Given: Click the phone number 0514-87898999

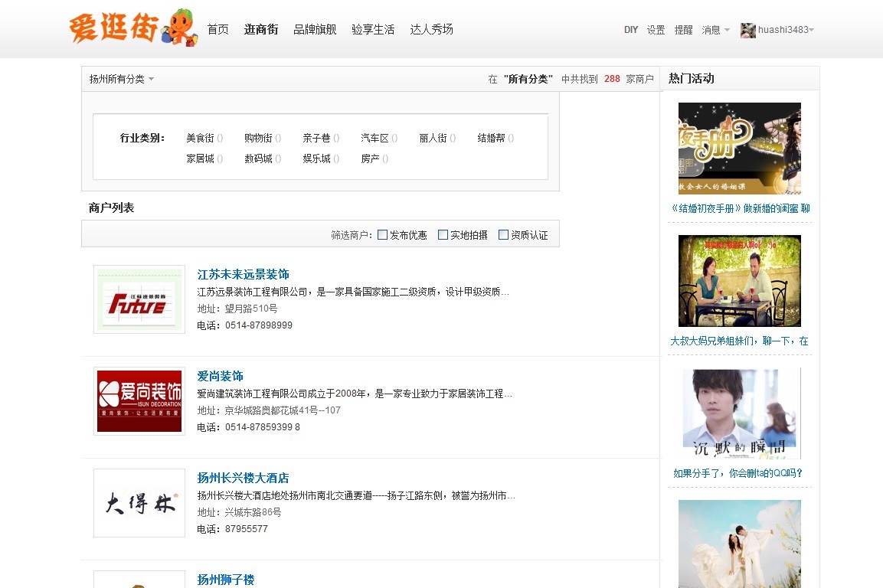Looking at the screenshot, I should click(259, 325).
